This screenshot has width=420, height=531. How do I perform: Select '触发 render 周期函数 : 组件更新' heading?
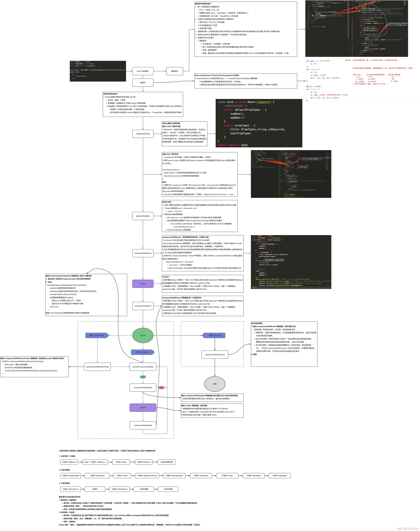(194, 406)
